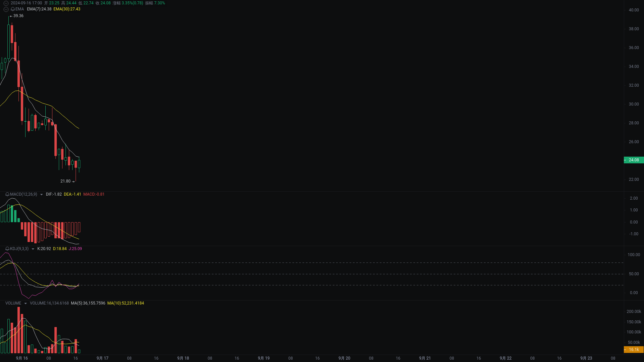644x362 pixels.
Task: Expand the VOLUME dropdown arrow
Action: pyautogui.click(x=26, y=303)
